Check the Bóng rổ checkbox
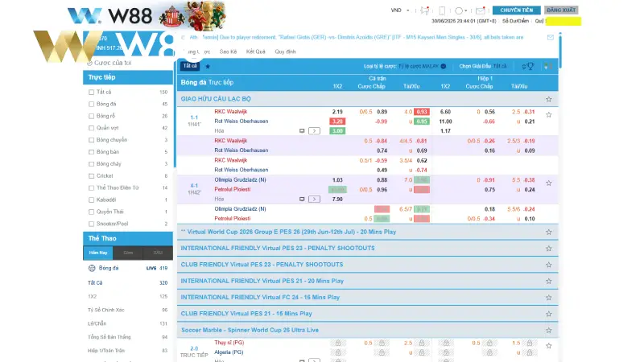 [91, 116]
